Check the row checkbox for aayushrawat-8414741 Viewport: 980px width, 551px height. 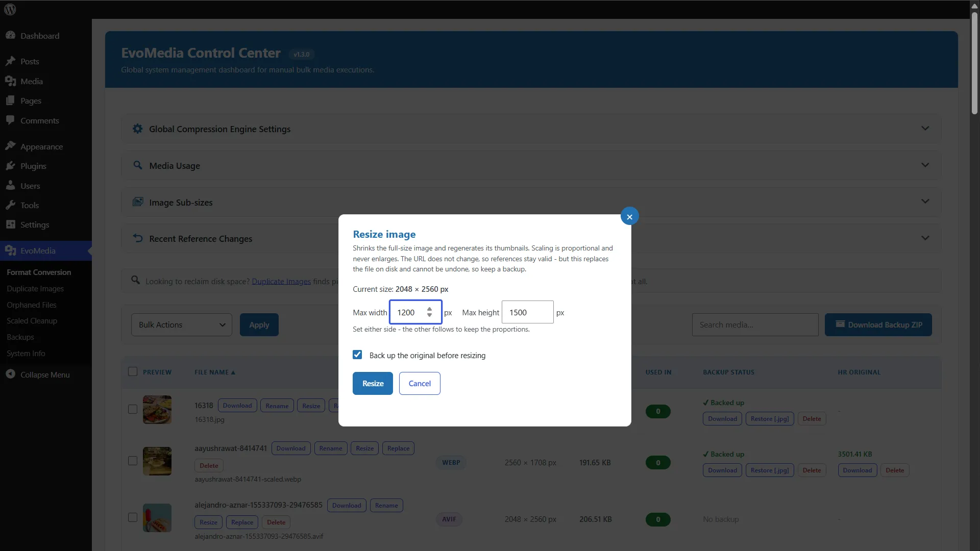pyautogui.click(x=133, y=461)
